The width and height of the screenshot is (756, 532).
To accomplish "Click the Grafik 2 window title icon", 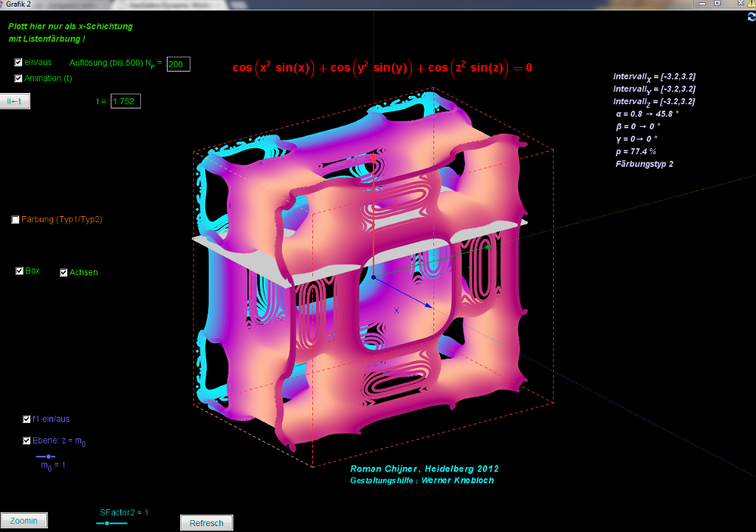I will point(4,4).
